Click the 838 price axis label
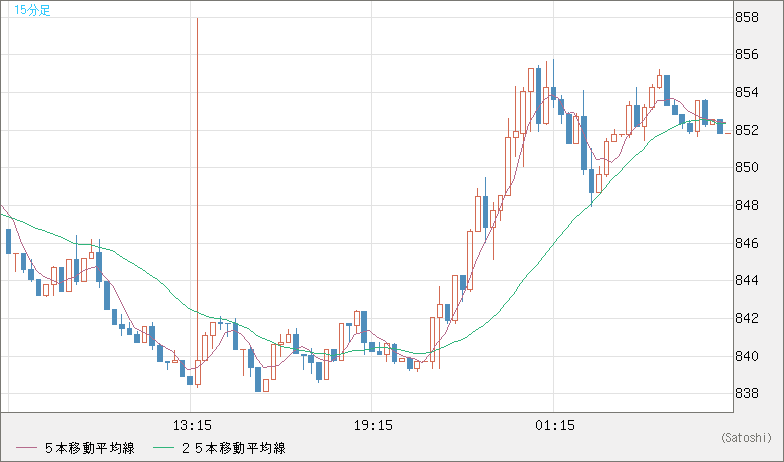 [x=746, y=394]
